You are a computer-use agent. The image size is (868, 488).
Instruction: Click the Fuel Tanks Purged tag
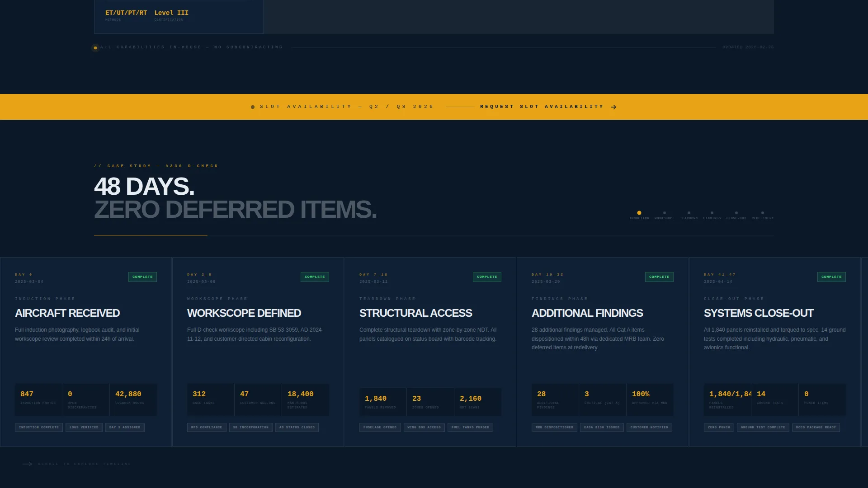(470, 427)
